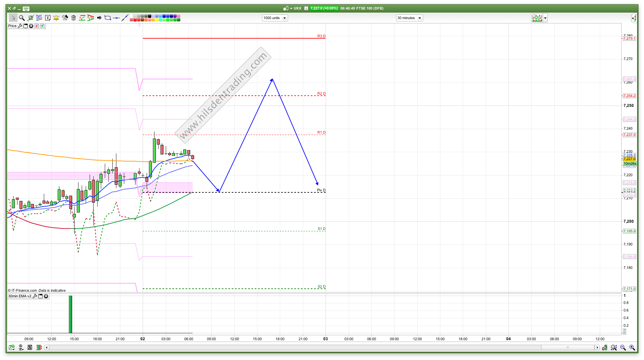Open Price panel wrench settings
The width and height of the screenshot is (644, 360).
20,26
